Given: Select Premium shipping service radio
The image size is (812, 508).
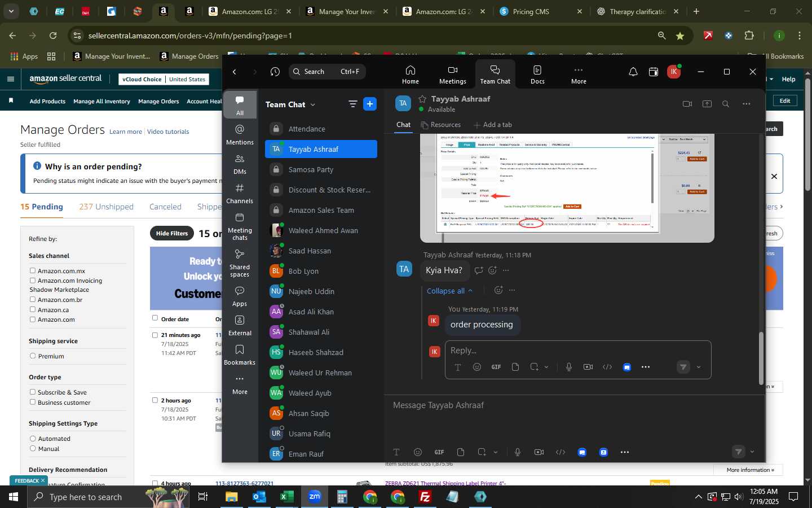Looking at the screenshot, I should (x=33, y=356).
